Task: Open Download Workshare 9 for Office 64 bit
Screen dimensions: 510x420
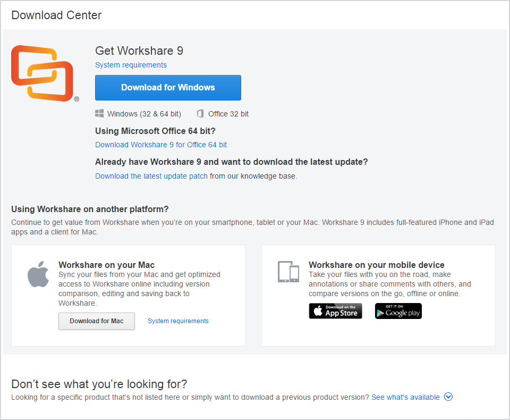Action: [x=161, y=145]
